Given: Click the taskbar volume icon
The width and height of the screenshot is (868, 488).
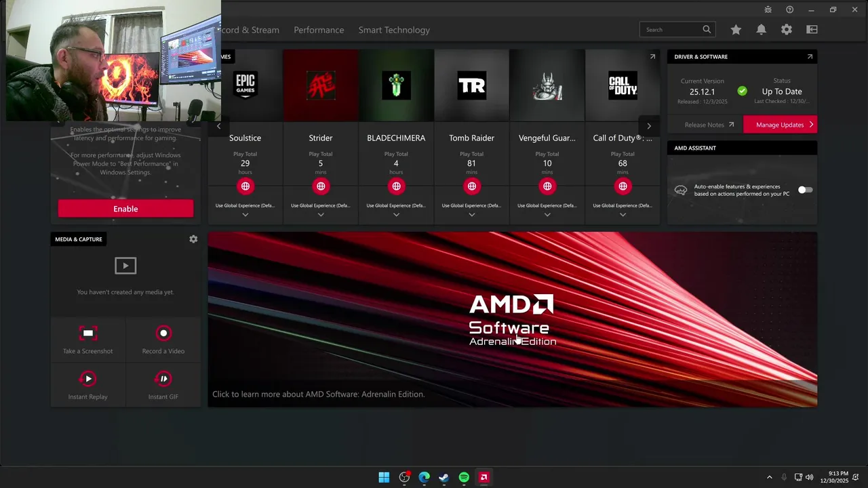Looking at the screenshot, I should pos(809,477).
